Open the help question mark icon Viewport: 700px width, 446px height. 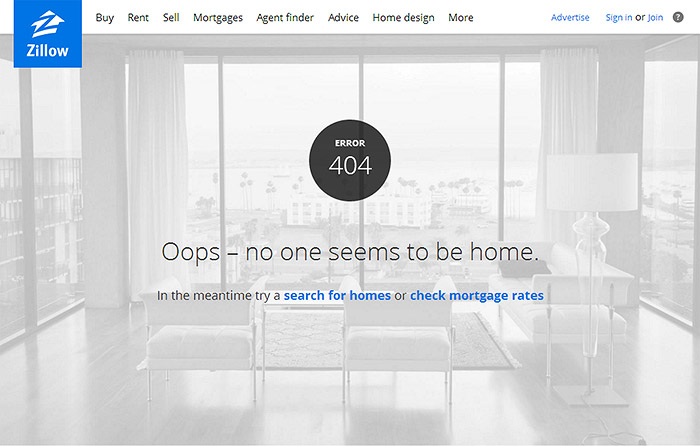(x=678, y=17)
